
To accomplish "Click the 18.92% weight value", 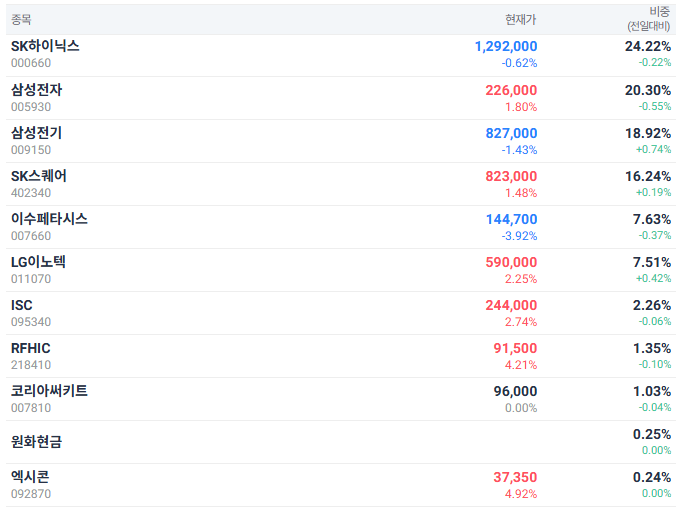I will coord(648,133).
